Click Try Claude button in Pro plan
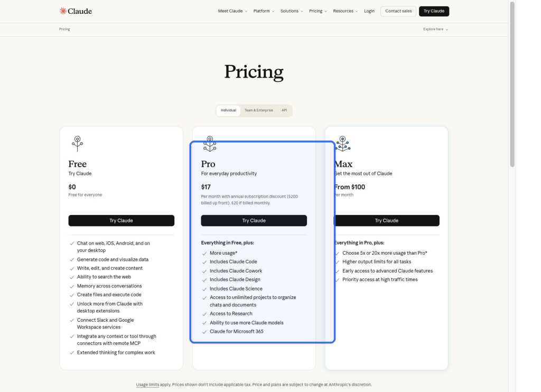 click(x=254, y=220)
